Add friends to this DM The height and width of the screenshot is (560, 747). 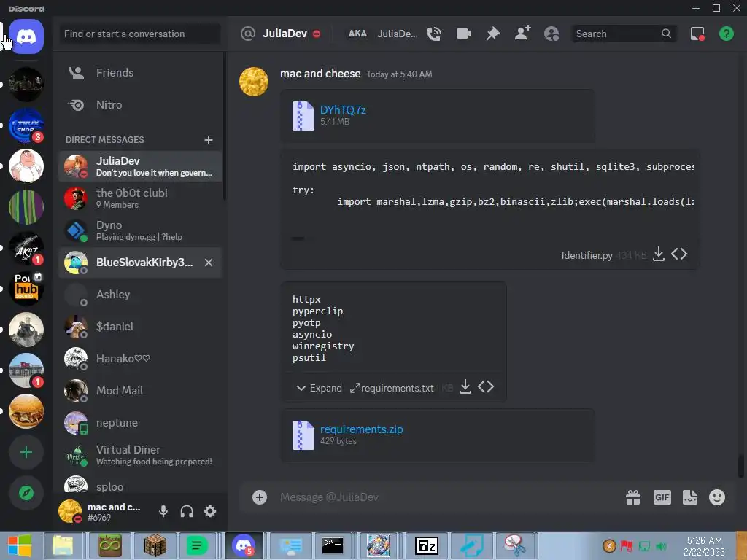pyautogui.click(x=522, y=34)
